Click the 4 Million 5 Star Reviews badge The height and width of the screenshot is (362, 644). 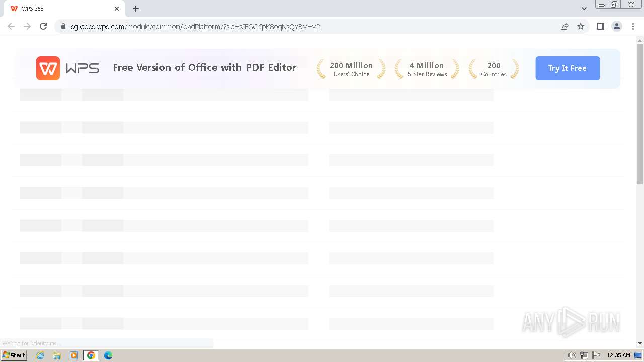pos(427,69)
